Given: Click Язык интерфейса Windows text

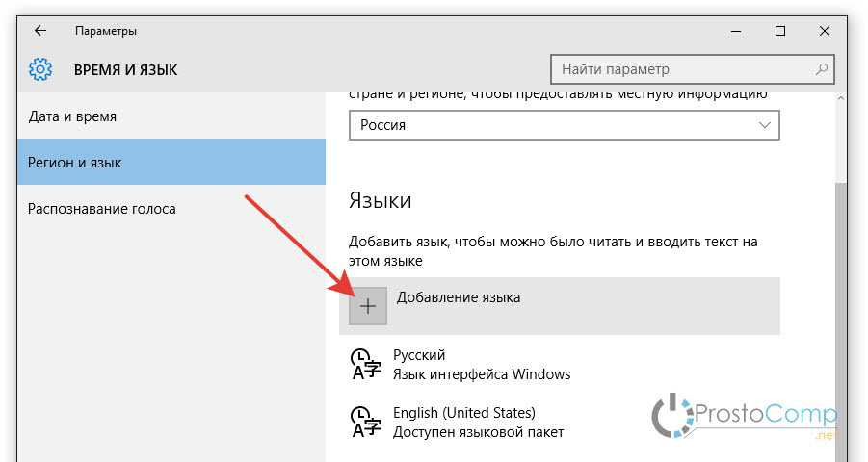Looking at the screenshot, I should [x=482, y=374].
